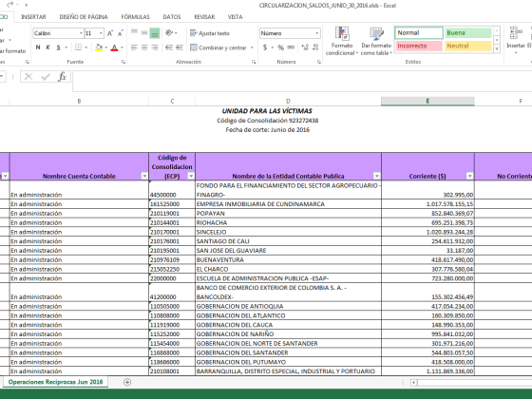Open Fuente dialog launcher

click(123, 62)
